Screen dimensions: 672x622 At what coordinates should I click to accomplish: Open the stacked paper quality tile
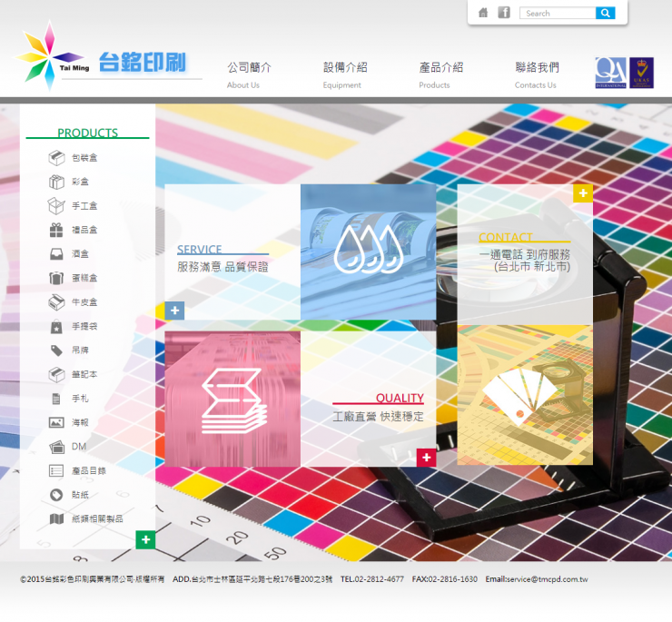pyautogui.click(x=232, y=398)
